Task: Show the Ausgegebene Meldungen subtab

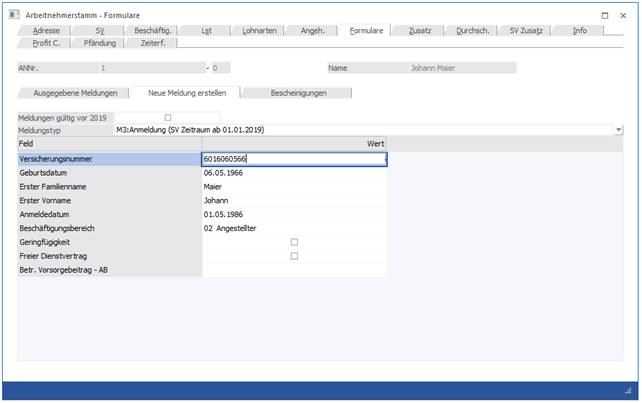Action: coord(75,93)
